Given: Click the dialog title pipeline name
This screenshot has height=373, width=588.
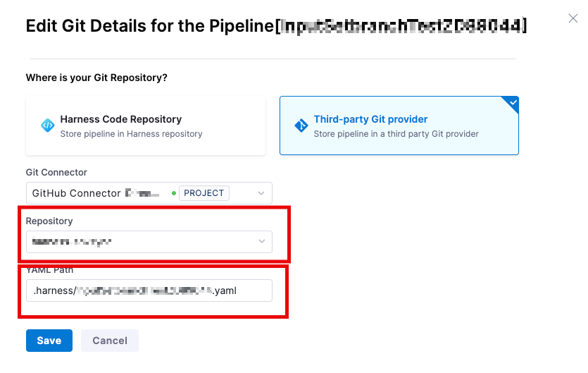Looking at the screenshot, I should (401, 26).
